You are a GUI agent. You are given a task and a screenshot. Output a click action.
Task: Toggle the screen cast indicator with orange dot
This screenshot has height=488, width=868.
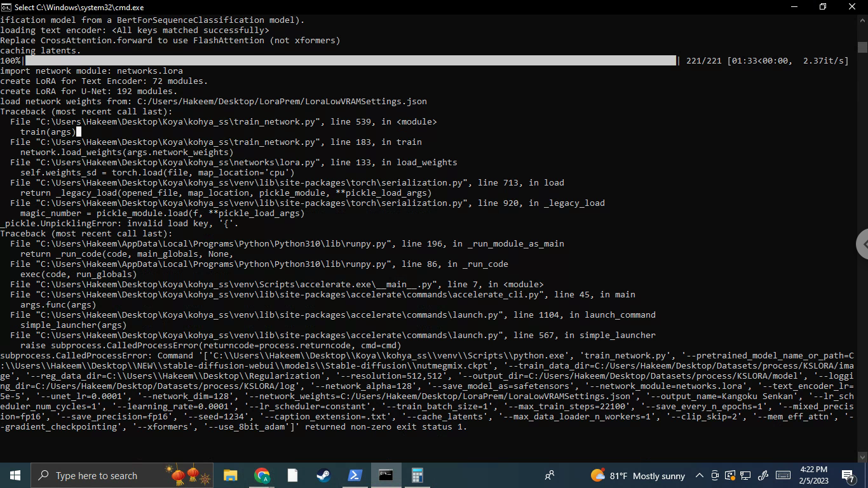pyautogui.click(x=729, y=475)
